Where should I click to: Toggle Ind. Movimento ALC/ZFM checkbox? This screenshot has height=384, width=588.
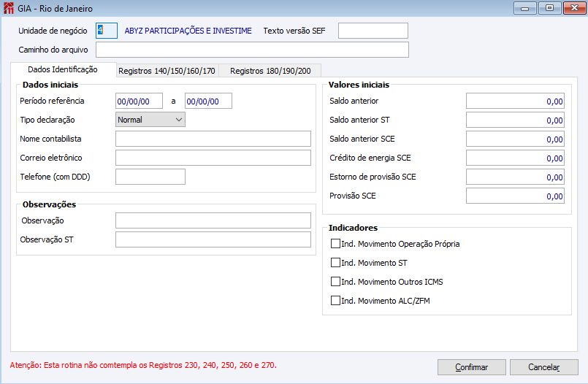click(x=335, y=301)
